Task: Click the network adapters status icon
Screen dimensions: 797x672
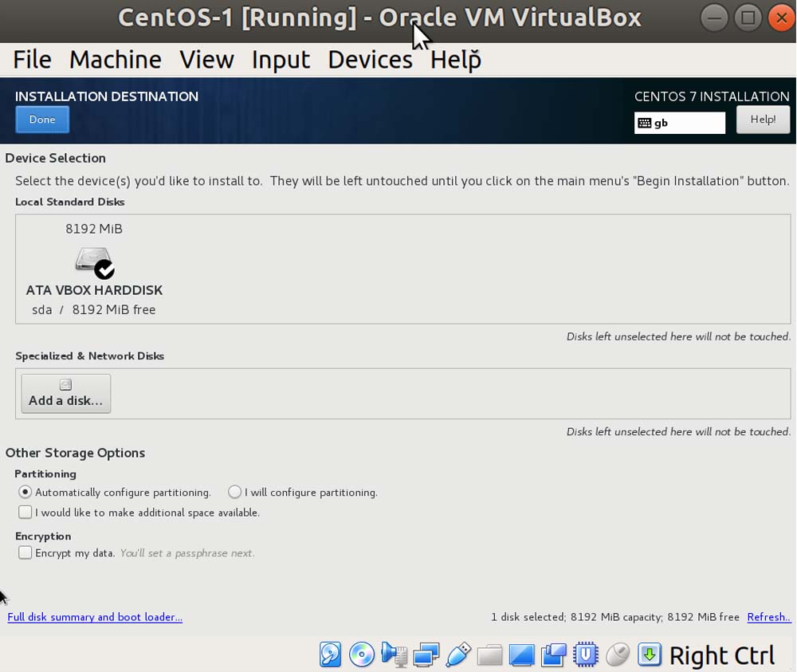Action: pos(426,654)
